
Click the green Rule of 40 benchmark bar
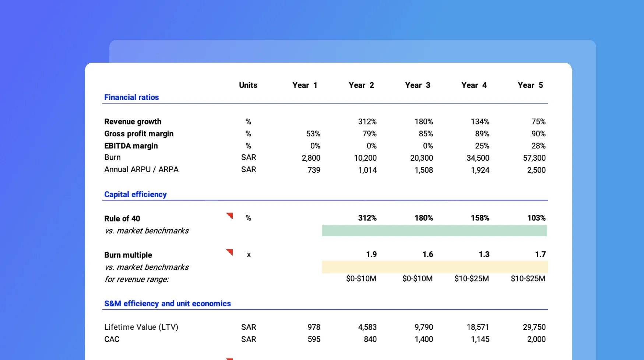[x=434, y=231]
